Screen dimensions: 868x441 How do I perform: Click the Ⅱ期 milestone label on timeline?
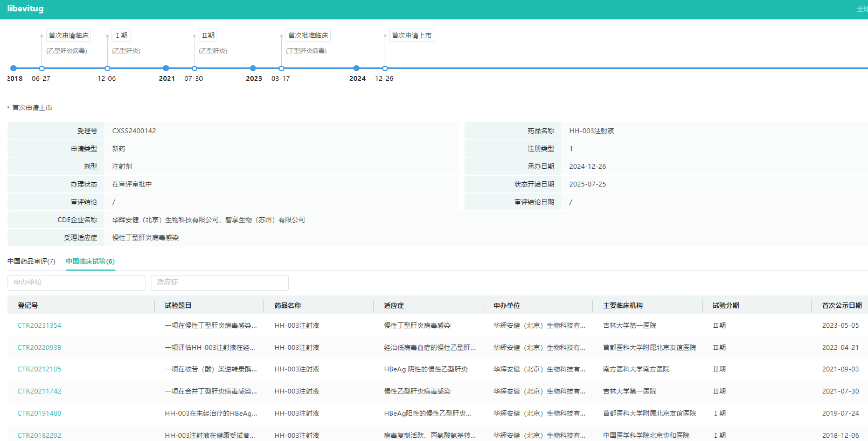tap(208, 36)
